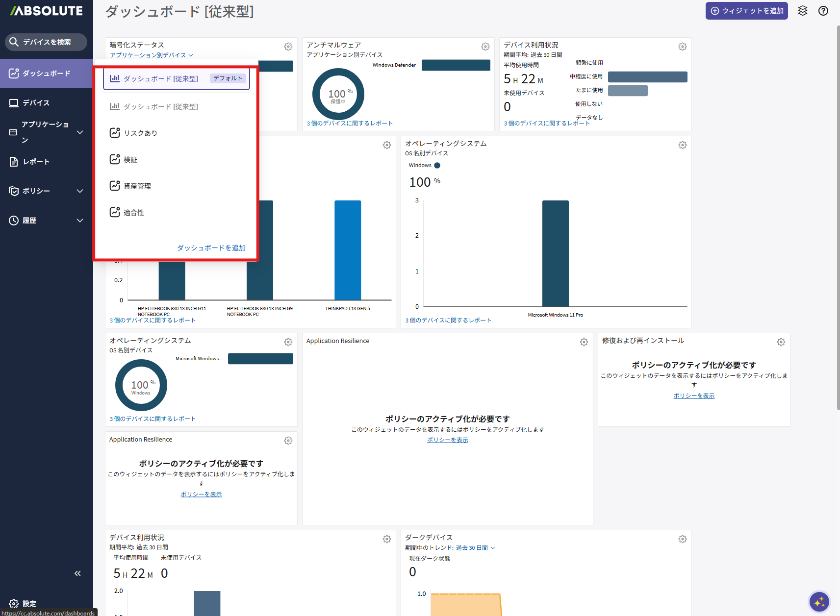
Task: Click ダッシュボードを追加 link
Action: pyautogui.click(x=211, y=248)
